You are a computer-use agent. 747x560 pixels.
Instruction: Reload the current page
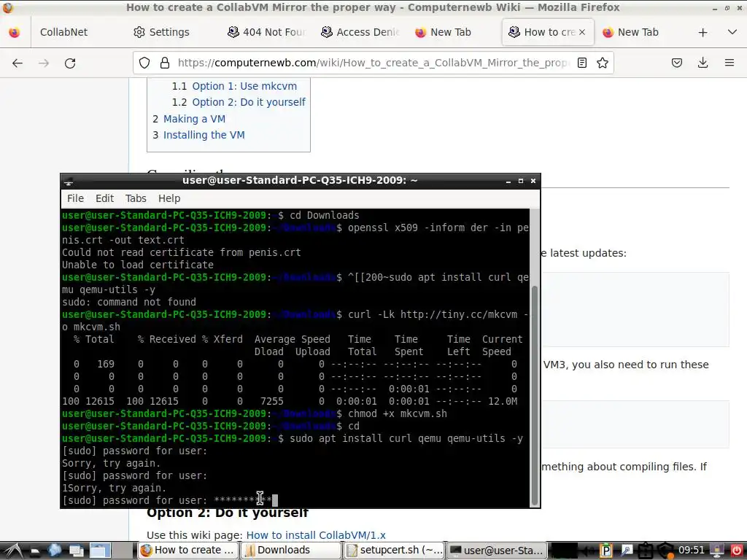[70, 63]
